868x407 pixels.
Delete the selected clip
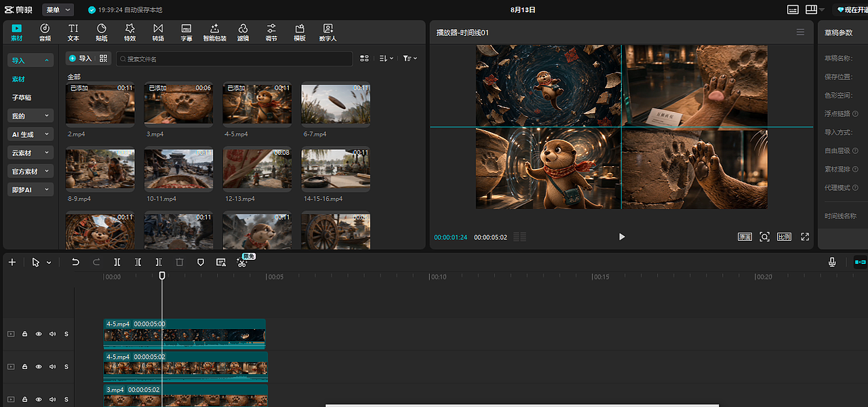click(180, 262)
